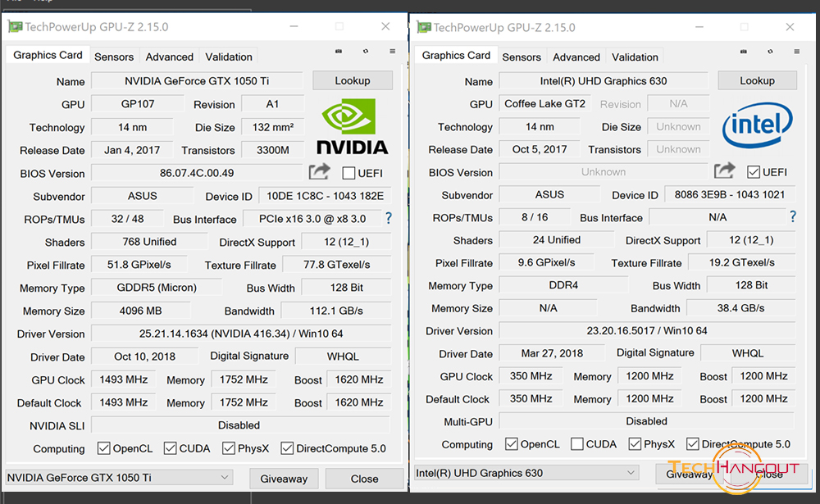This screenshot has width=820, height=504.
Task: Click the Texture Fillrate value 19.2 GTexel/s
Action: 741,262
